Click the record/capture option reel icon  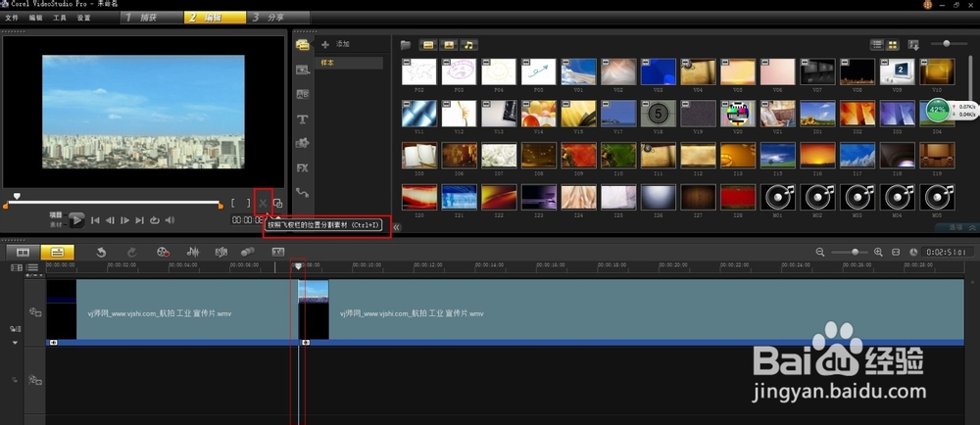(163, 252)
